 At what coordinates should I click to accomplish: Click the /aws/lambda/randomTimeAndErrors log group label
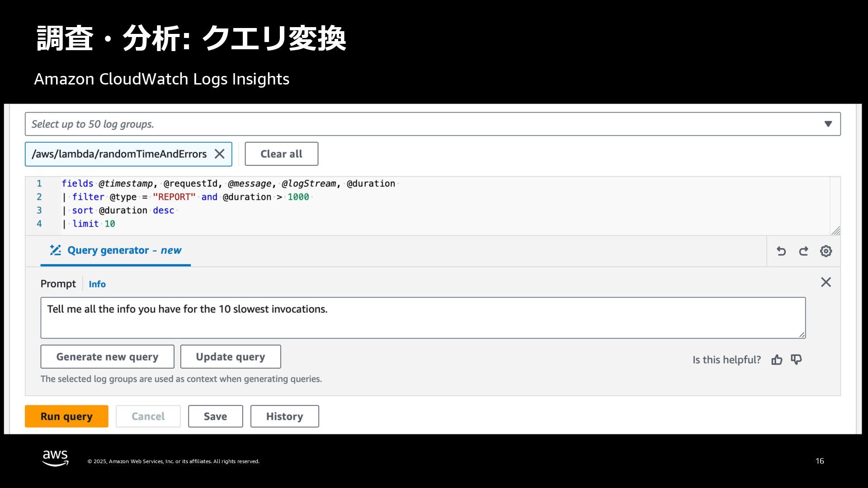pos(119,154)
